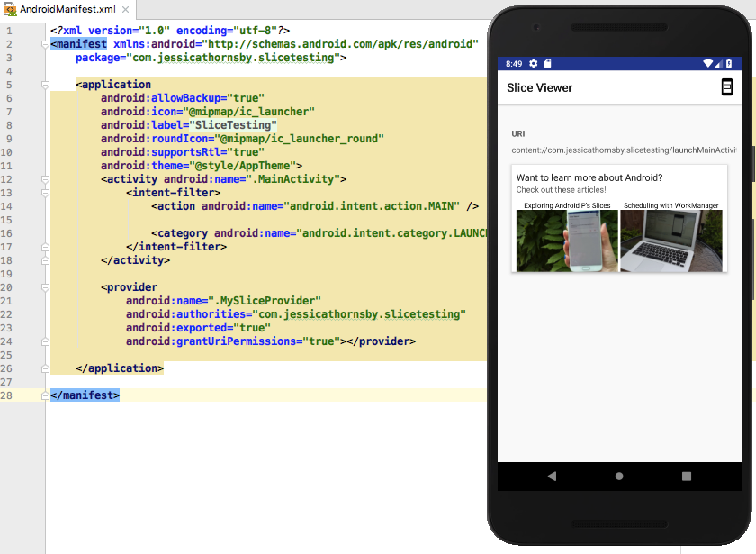Tap the settings gear in phone status bar
The height and width of the screenshot is (554, 756).
tap(534, 64)
